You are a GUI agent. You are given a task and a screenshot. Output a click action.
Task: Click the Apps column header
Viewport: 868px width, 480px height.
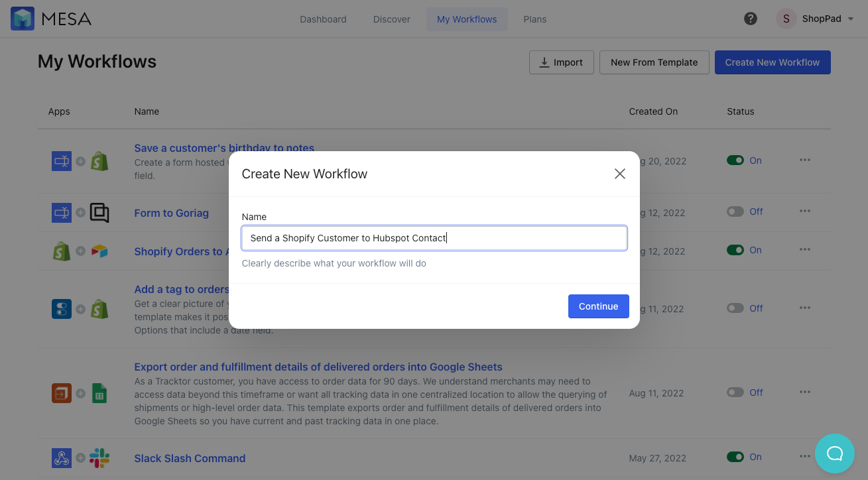(59, 111)
